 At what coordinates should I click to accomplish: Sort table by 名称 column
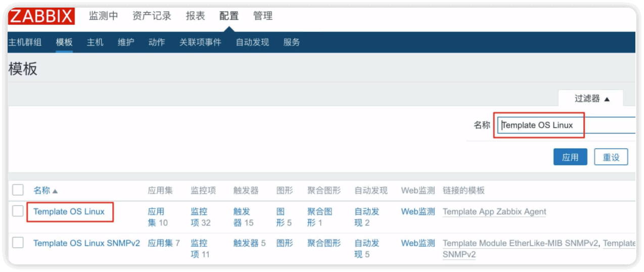45,191
